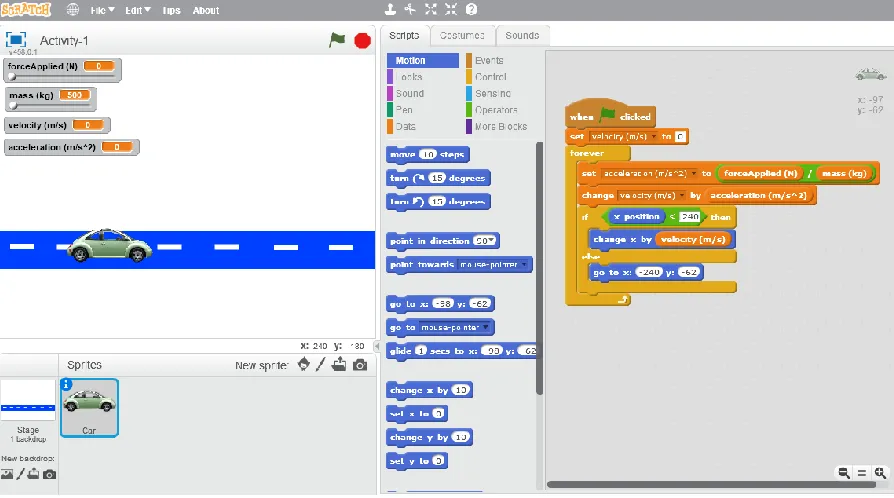Select the Motion block category
Image resolution: width=894 pixels, height=498 pixels.
coord(422,60)
